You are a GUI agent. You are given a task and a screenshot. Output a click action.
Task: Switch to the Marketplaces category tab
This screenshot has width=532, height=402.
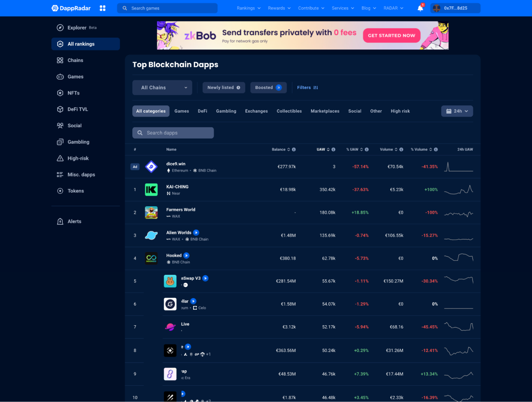(325, 111)
